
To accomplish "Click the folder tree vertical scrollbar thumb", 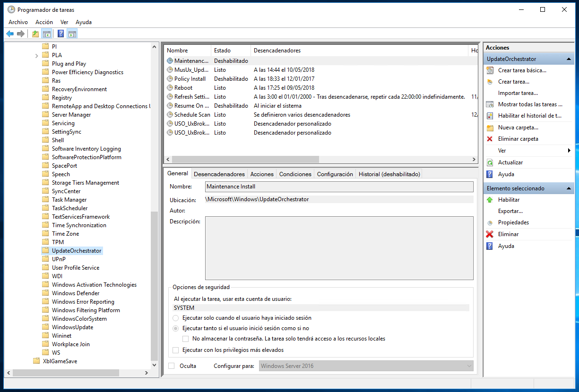I will click(155, 286).
